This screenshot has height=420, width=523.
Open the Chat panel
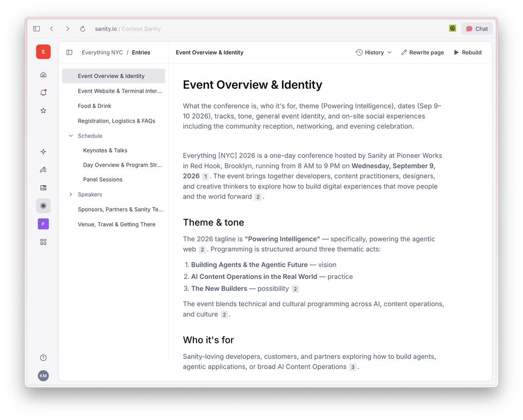(477, 29)
